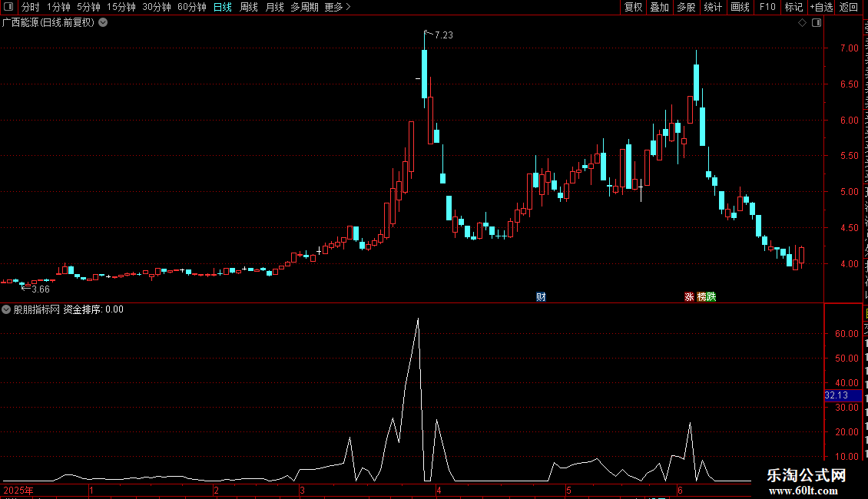Click the 榜 marker below chart
868x499 pixels.
701,297
